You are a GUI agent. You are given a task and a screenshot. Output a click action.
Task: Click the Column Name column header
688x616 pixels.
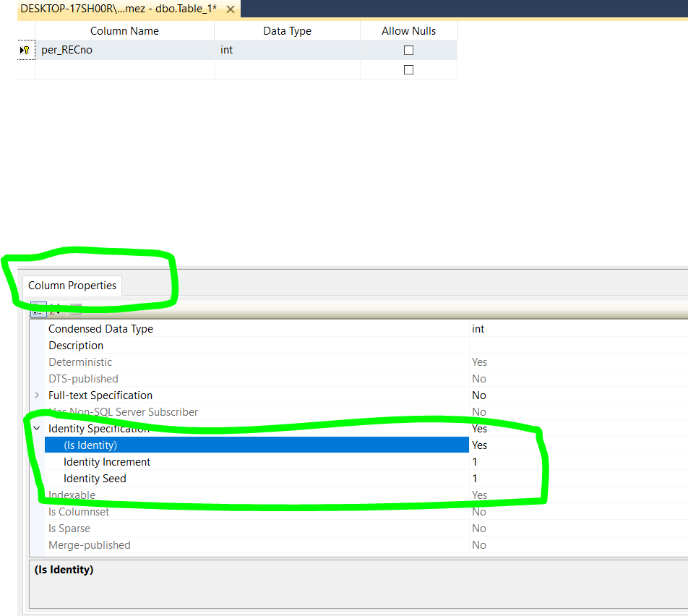[124, 30]
